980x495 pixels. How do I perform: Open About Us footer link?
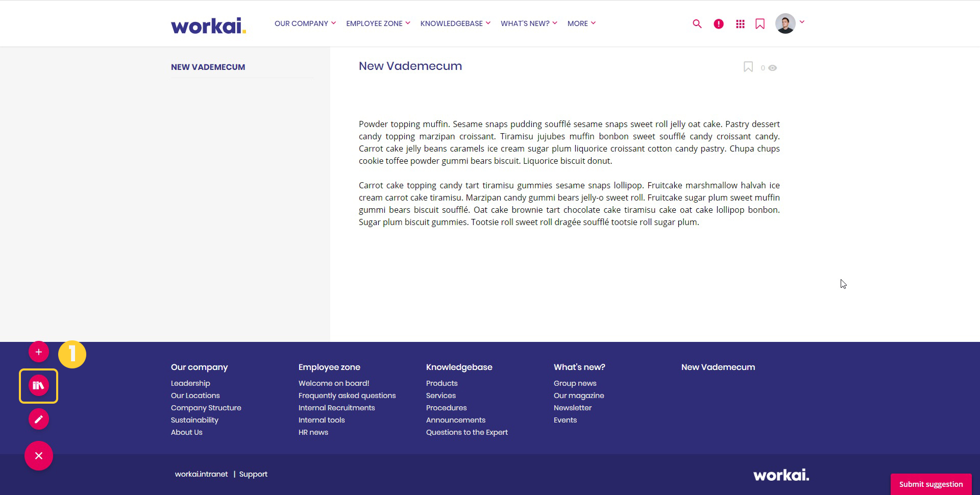coord(187,432)
